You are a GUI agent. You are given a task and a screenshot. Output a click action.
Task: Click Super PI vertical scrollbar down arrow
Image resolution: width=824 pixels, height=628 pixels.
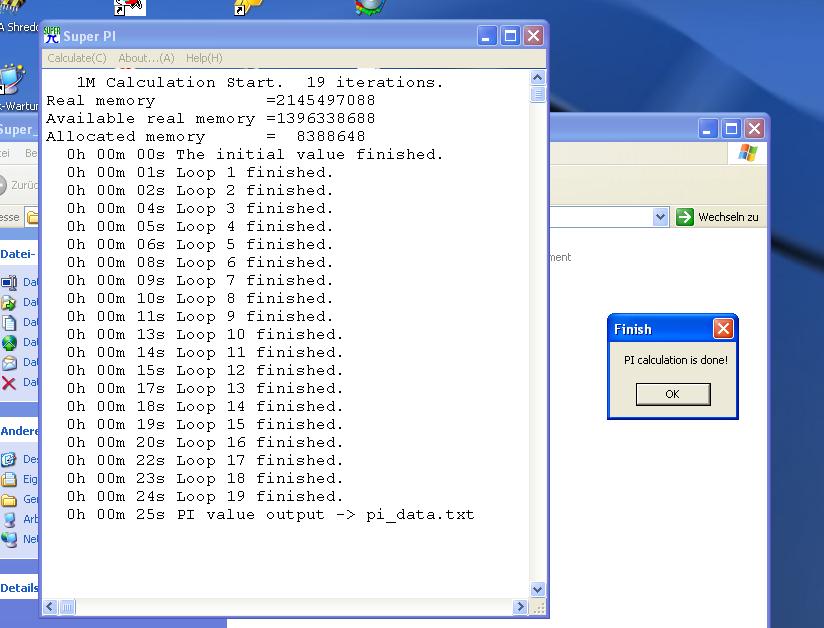(538, 590)
